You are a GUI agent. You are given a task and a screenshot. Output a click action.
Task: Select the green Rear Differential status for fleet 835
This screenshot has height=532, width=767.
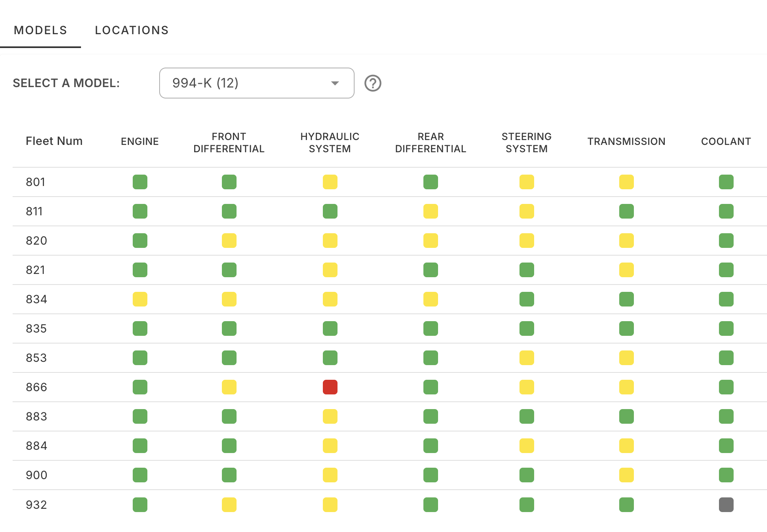coord(431,328)
